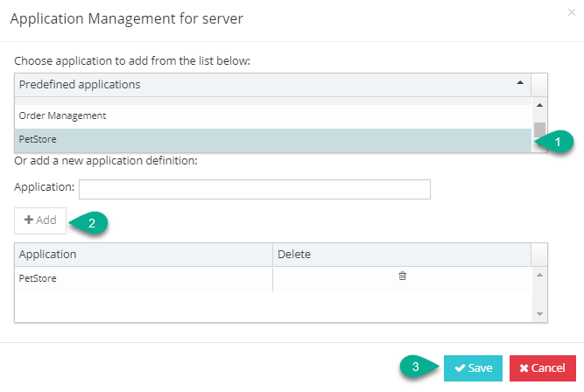Click the application list scroll-down arrow
This screenshot has height=392, width=584.
pos(539,147)
